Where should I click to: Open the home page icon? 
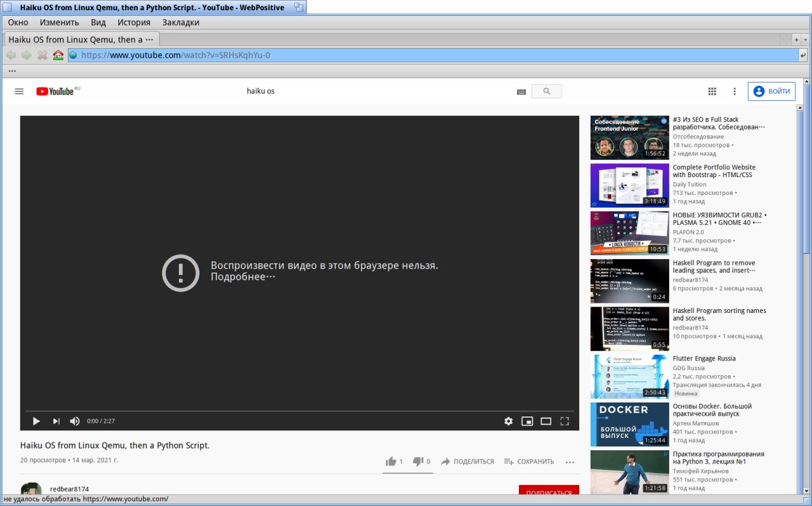point(58,55)
